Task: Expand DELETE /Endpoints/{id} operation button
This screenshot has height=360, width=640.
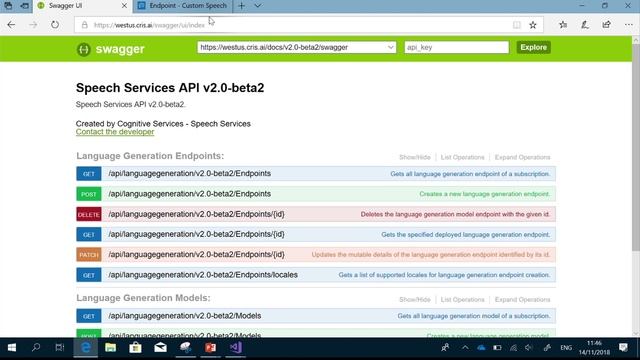Action: click(89, 214)
